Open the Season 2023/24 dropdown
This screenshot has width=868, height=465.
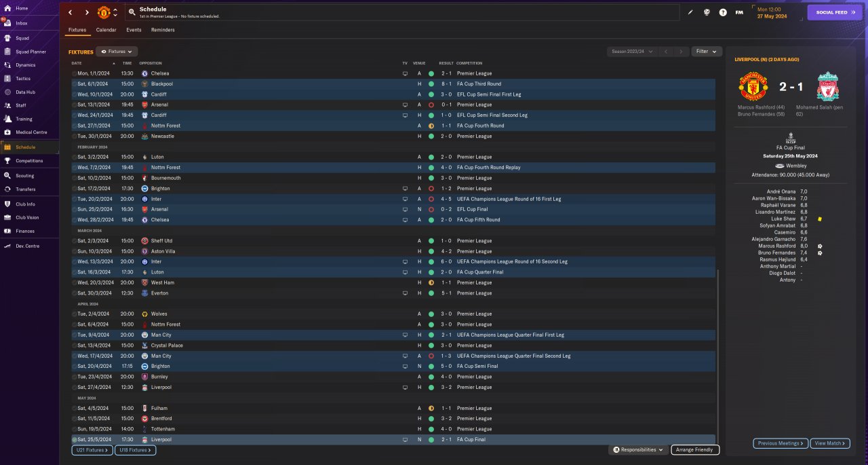(x=633, y=52)
